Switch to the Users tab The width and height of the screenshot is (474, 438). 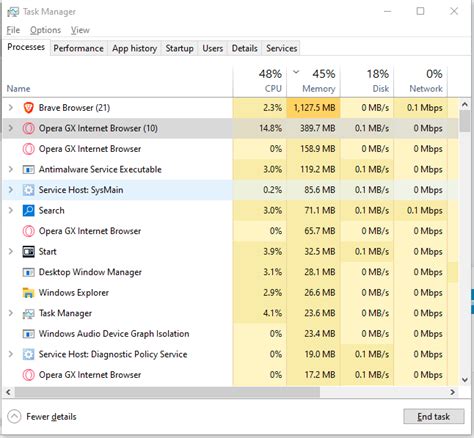[213, 48]
